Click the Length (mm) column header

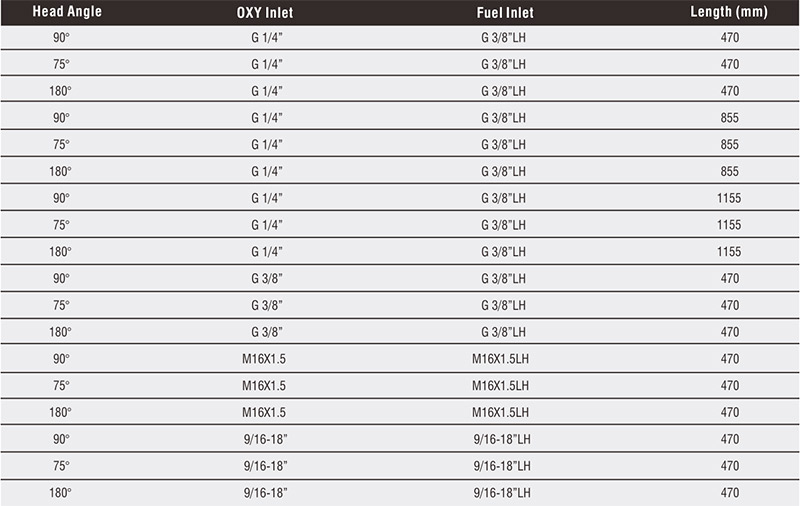(x=729, y=12)
